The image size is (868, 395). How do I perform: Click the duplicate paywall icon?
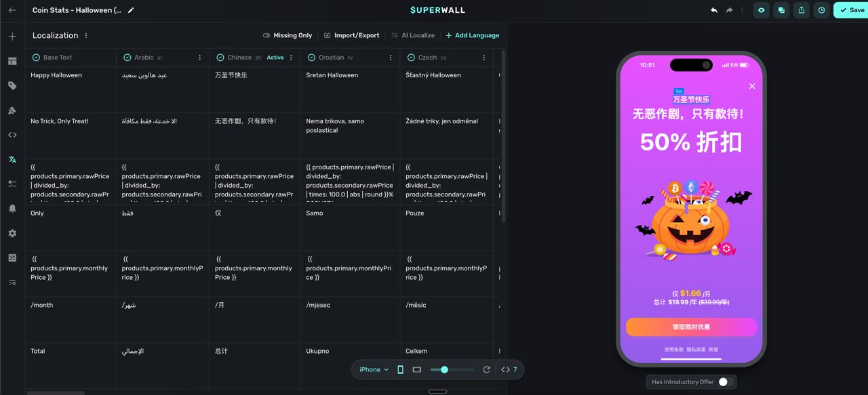781,10
